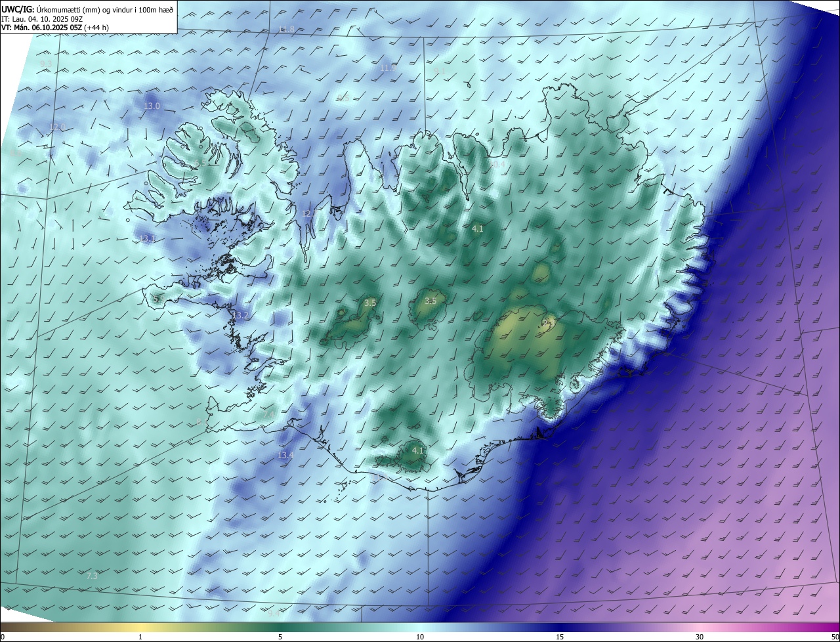Click the 3.5 label on Langjökull, the western glacier
This screenshot has height=642, width=840.
(x=370, y=303)
